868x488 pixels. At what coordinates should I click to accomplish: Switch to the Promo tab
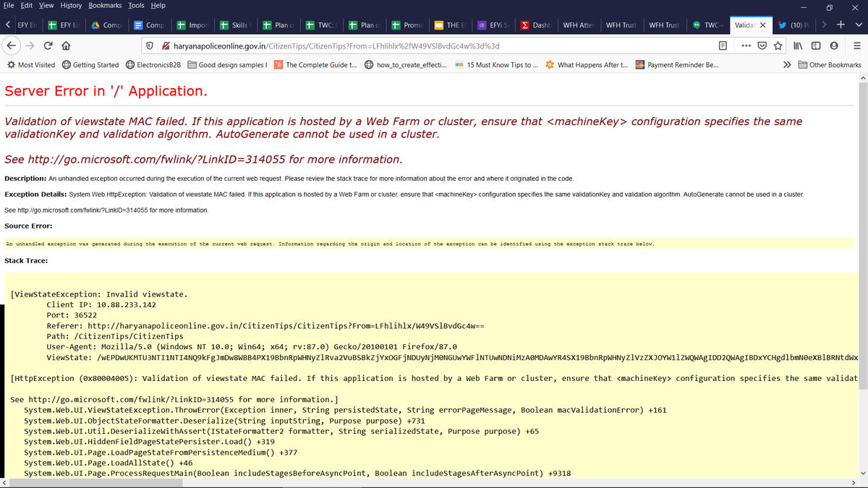tap(407, 25)
